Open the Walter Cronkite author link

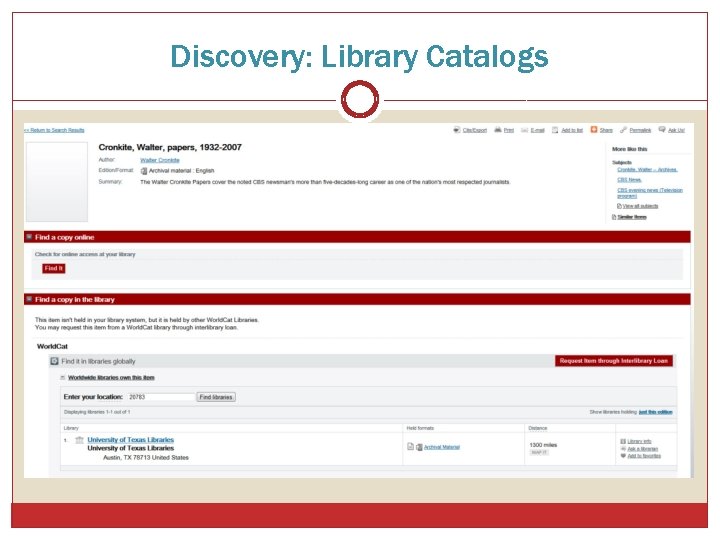pos(160,160)
